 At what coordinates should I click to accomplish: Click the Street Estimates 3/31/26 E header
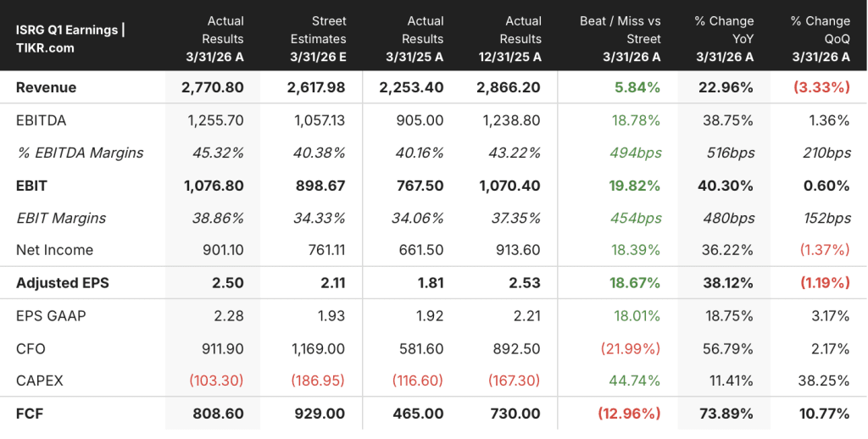(x=319, y=39)
